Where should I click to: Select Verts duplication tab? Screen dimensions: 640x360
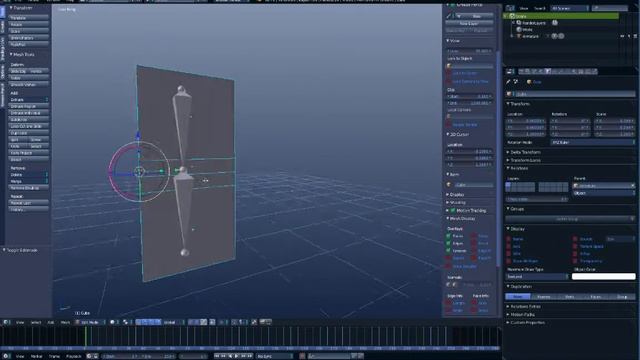coord(570,296)
